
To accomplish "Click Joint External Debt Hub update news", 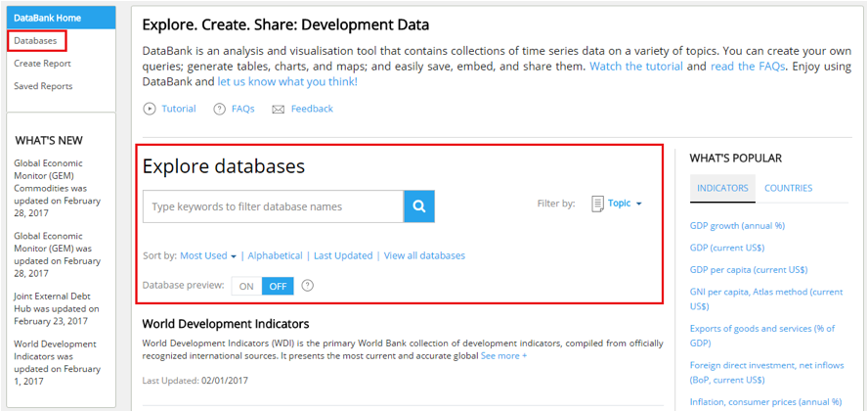I will 57,308.
